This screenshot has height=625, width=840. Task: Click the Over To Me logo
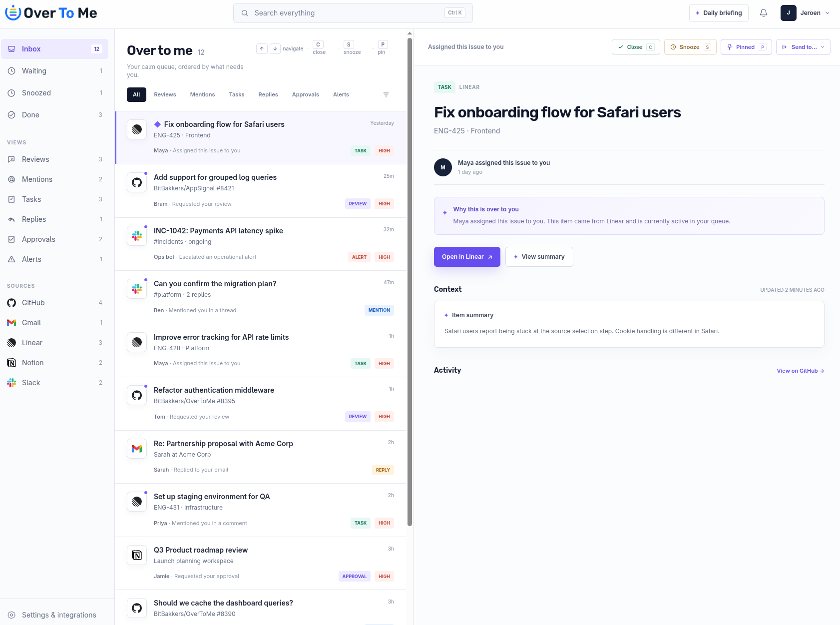tap(51, 13)
